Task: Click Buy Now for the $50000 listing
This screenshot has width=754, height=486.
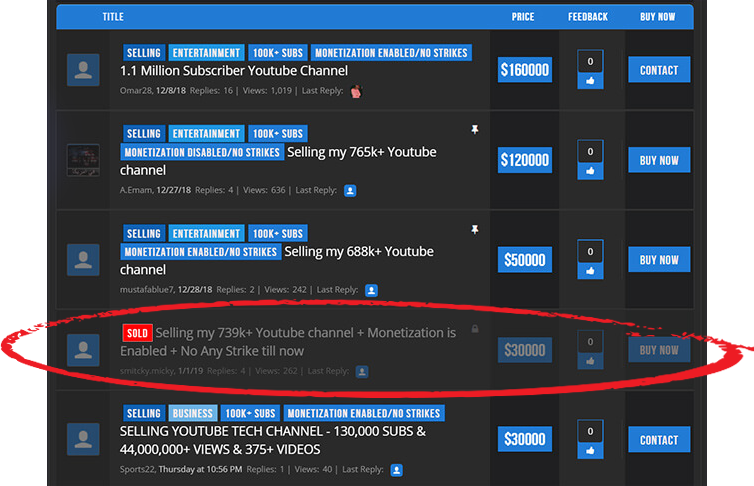Action: coord(659,260)
